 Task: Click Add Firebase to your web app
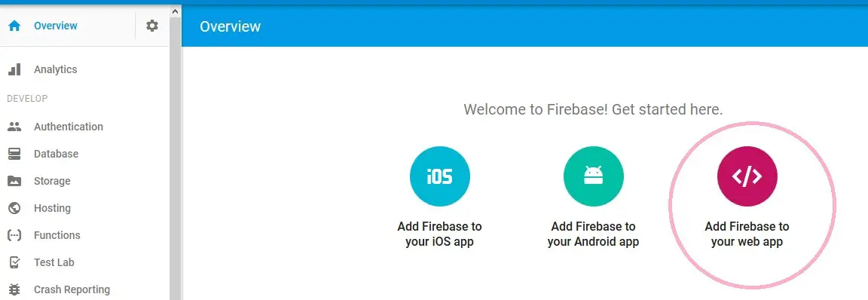click(747, 234)
